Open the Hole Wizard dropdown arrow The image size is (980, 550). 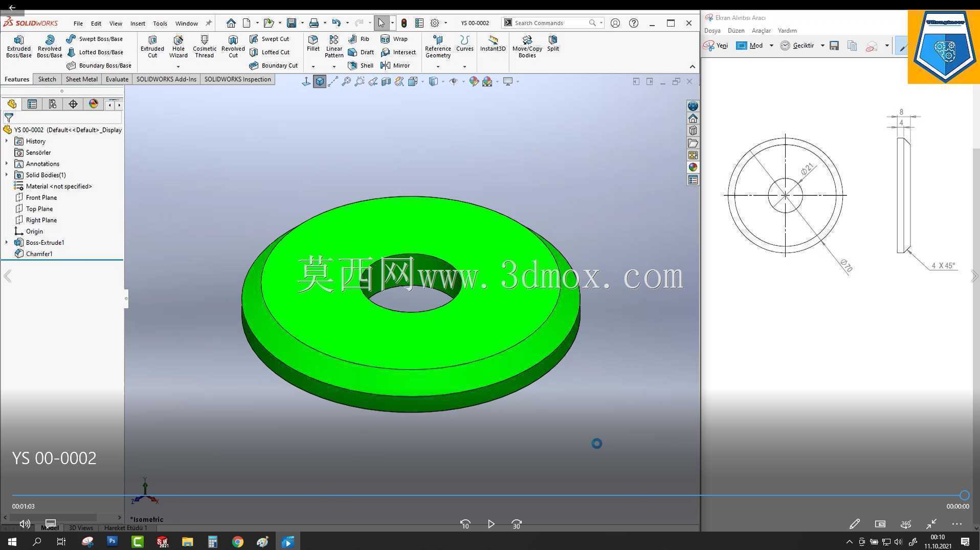[178, 66]
